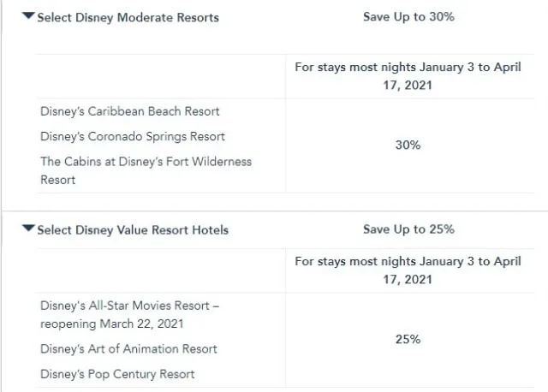
Task: Click the Save Up to 25% label
Action: 408,229
